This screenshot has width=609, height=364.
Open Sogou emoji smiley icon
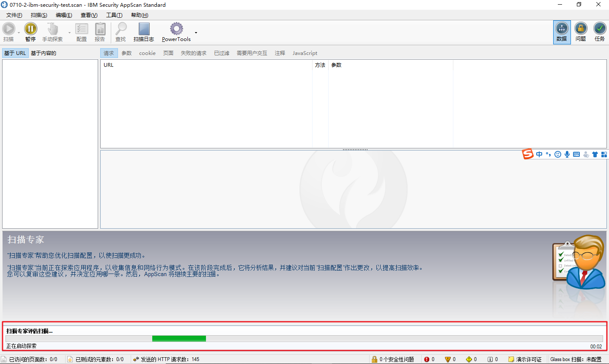(558, 154)
